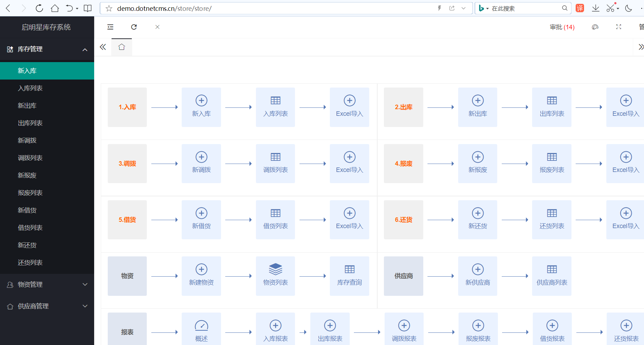Screen dimensions: 644x345
Task: Open the 新调拨 flow tile
Action: click(x=201, y=164)
